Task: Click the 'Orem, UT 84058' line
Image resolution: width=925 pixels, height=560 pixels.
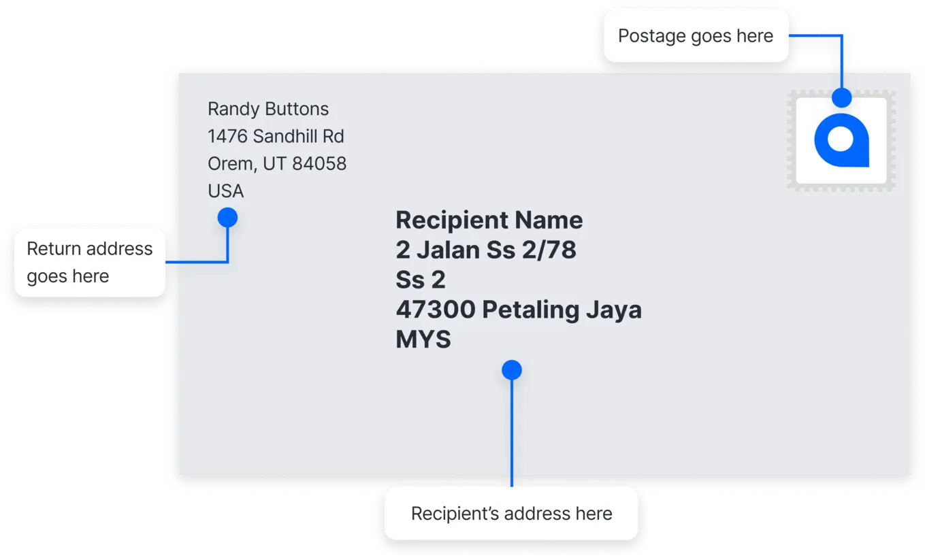Action: point(277,163)
